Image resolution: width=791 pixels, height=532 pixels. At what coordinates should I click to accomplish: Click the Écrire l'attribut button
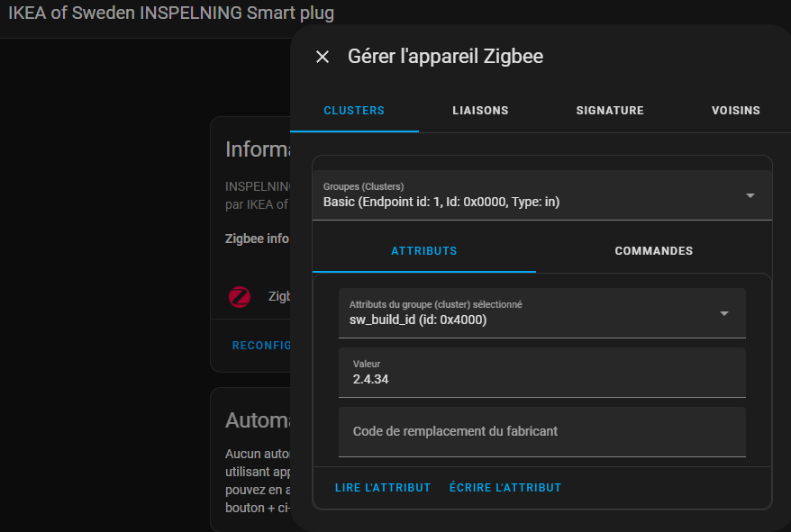coord(505,488)
